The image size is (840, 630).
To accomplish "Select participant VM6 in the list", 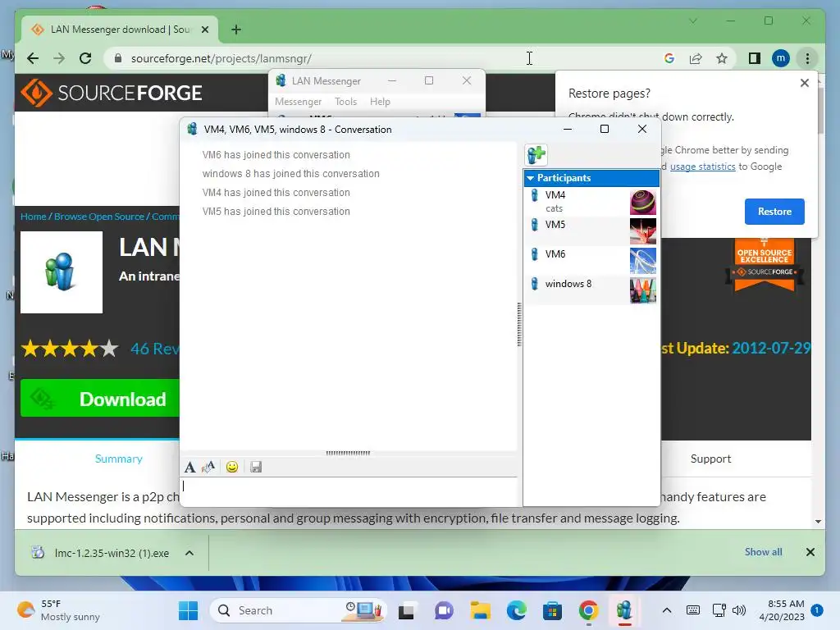I will [591, 261].
